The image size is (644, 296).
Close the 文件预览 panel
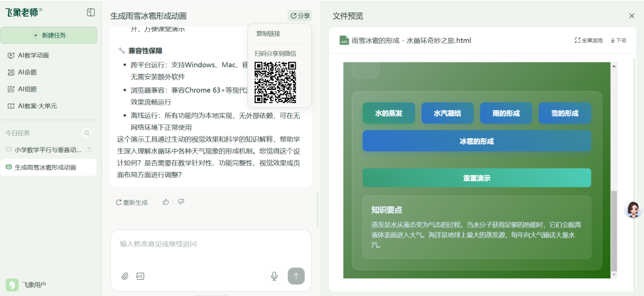click(x=631, y=16)
